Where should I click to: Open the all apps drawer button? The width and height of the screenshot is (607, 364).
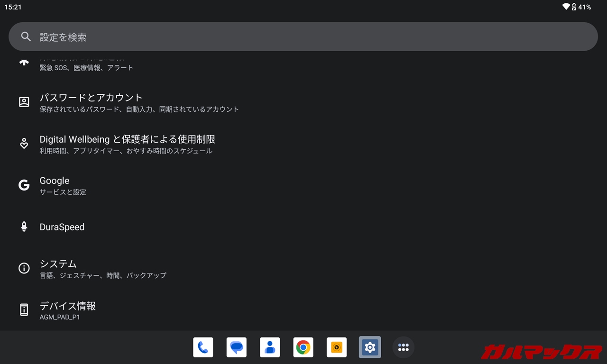coord(403,347)
